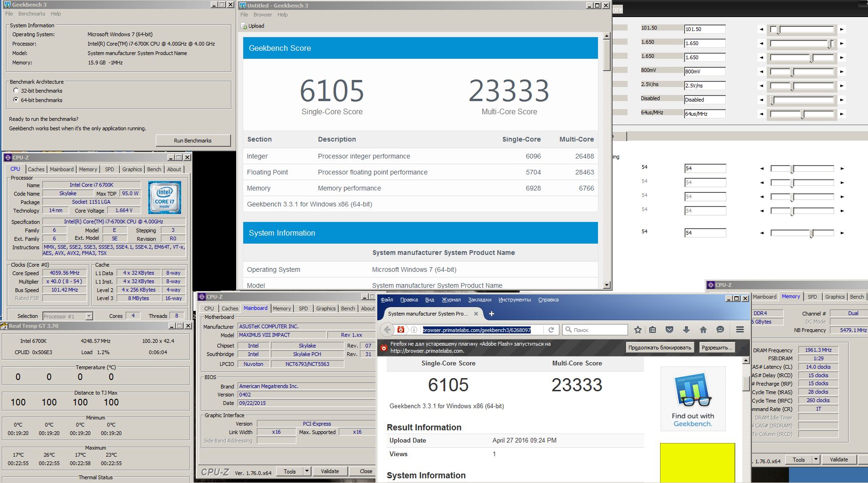Show site information icon in Firefox
This screenshot has height=483, width=868.
414,330
